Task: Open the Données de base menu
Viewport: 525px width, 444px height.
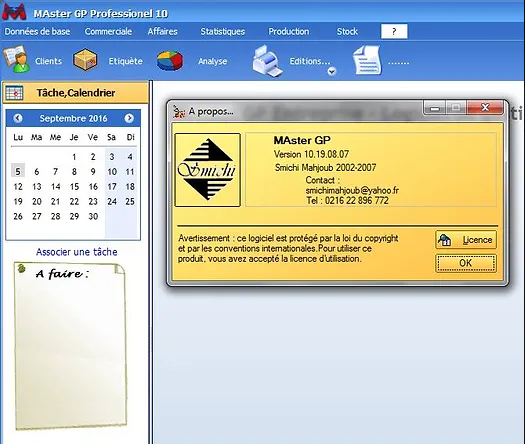Action: [x=37, y=31]
